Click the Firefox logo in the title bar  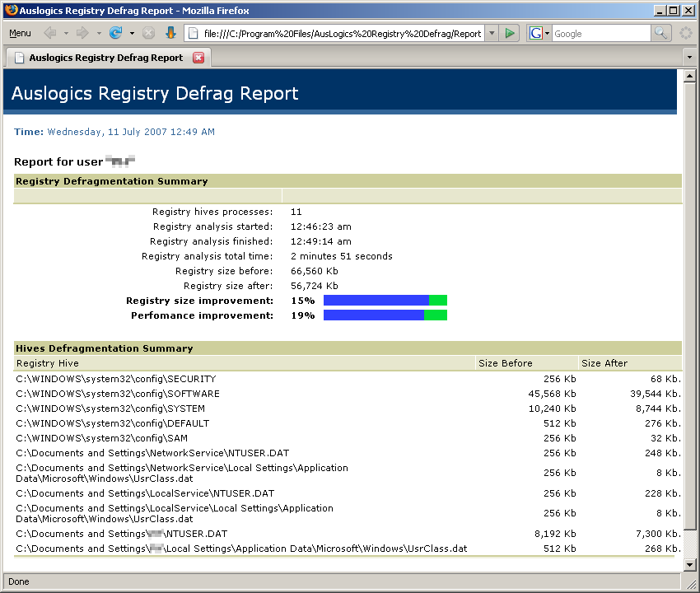pyautogui.click(x=12, y=10)
